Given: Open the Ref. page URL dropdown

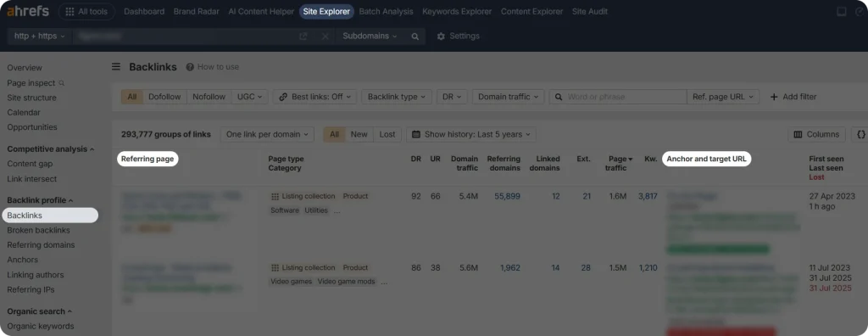Looking at the screenshot, I should pos(723,97).
